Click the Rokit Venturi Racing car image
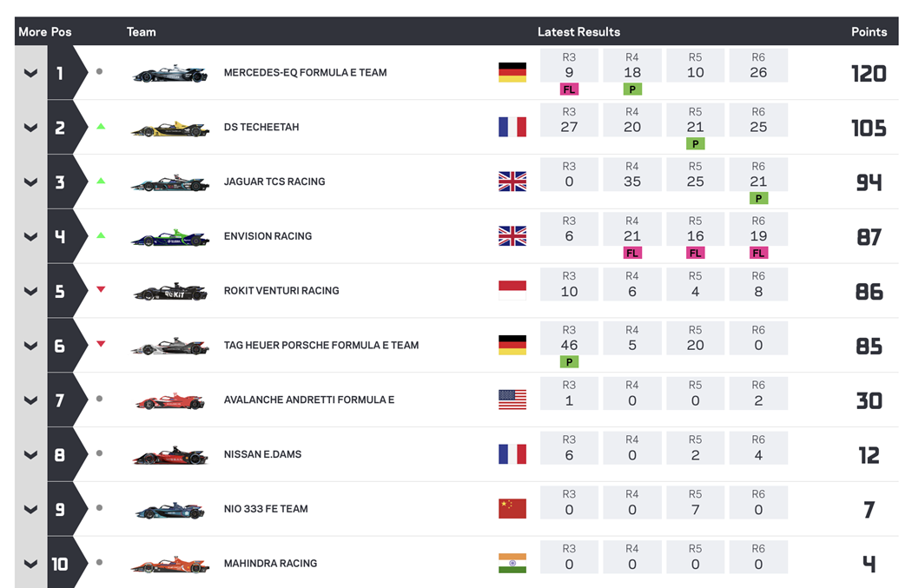 click(x=170, y=291)
